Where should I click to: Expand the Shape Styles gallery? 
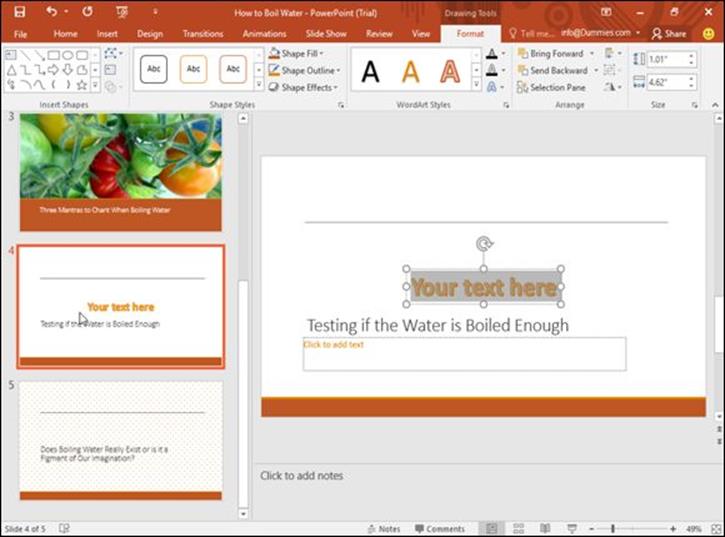[259, 84]
